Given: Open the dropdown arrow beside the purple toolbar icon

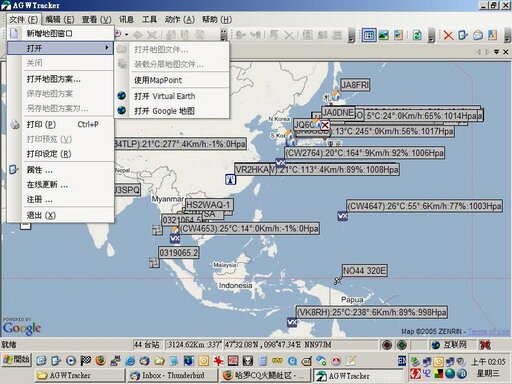Looking at the screenshot, I should tap(126, 34).
